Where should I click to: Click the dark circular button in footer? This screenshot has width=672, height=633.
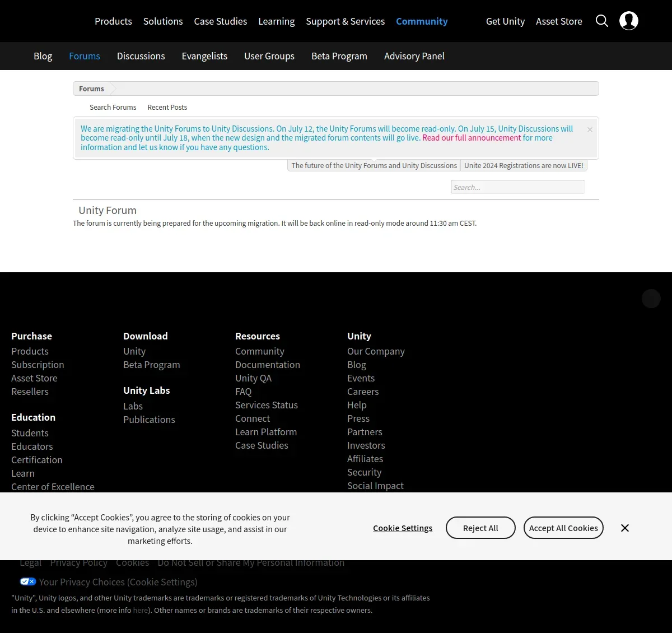[651, 299]
